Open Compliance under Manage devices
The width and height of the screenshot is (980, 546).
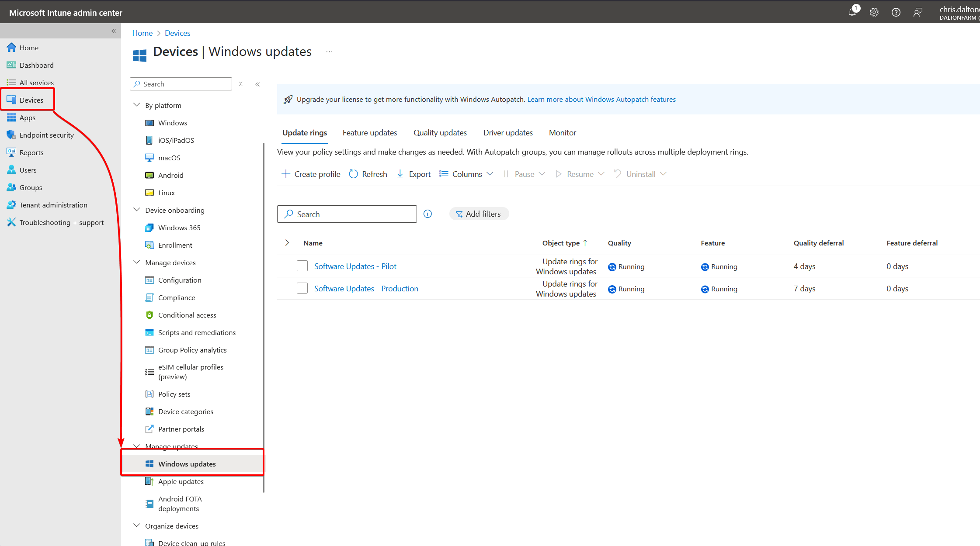click(x=177, y=297)
